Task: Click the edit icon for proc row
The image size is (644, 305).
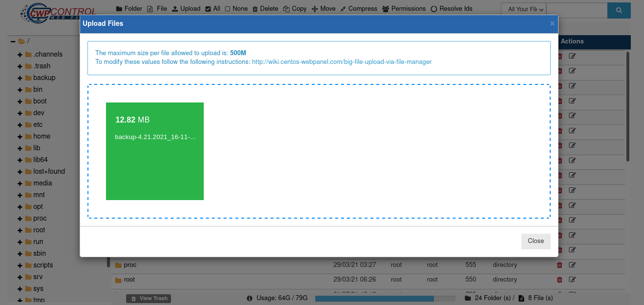Action: click(x=572, y=265)
